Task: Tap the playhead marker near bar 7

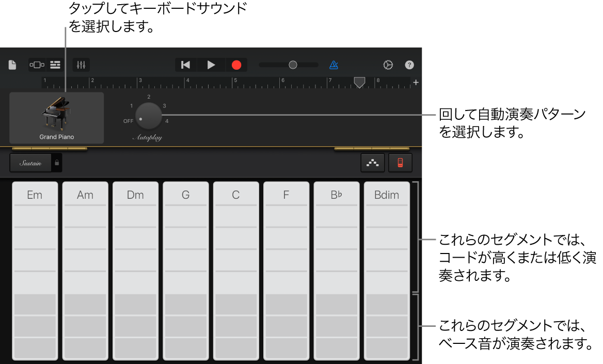Action: [x=359, y=83]
